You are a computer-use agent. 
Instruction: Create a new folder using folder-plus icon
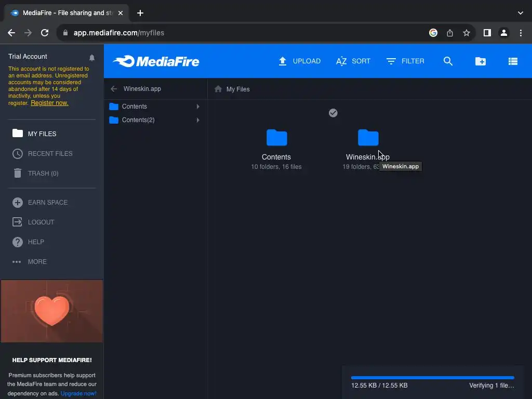(481, 61)
